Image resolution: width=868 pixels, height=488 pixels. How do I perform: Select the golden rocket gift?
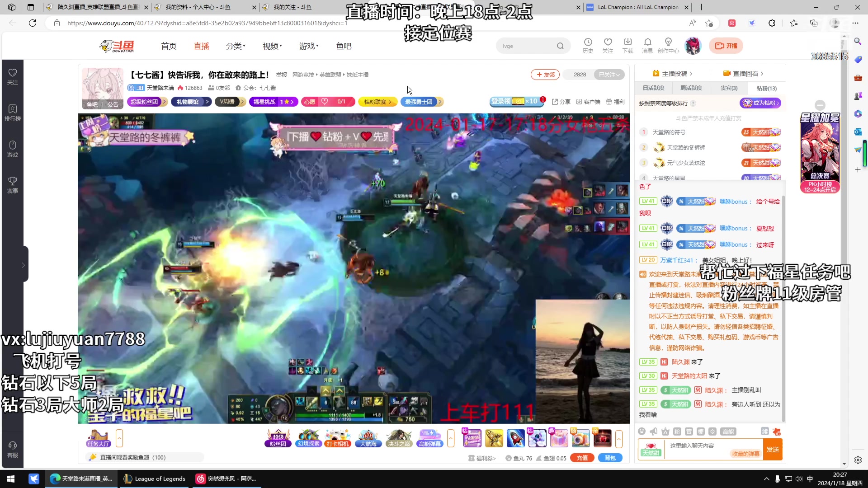click(494, 438)
